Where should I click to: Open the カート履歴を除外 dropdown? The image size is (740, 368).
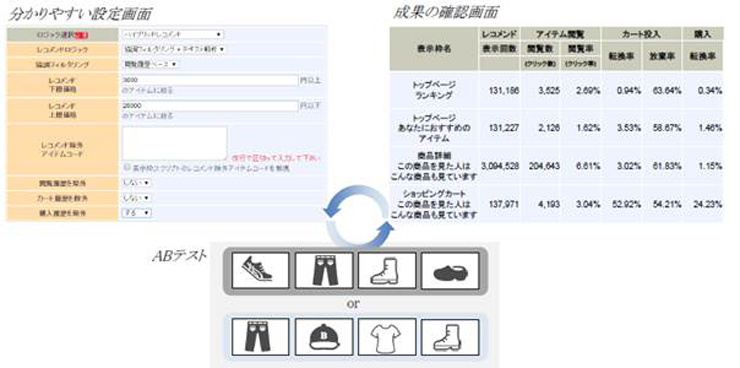tap(137, 198)
